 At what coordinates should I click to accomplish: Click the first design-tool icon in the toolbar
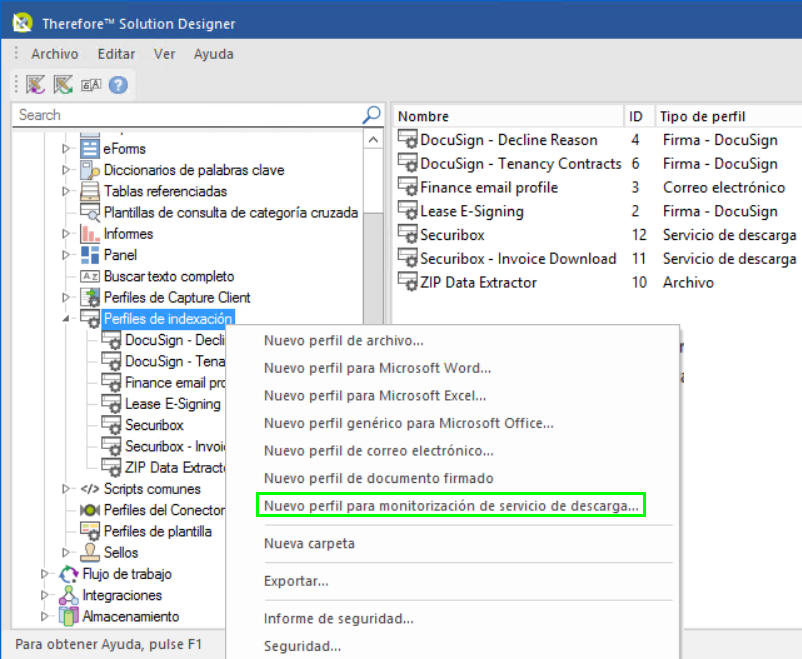(36, 85)
